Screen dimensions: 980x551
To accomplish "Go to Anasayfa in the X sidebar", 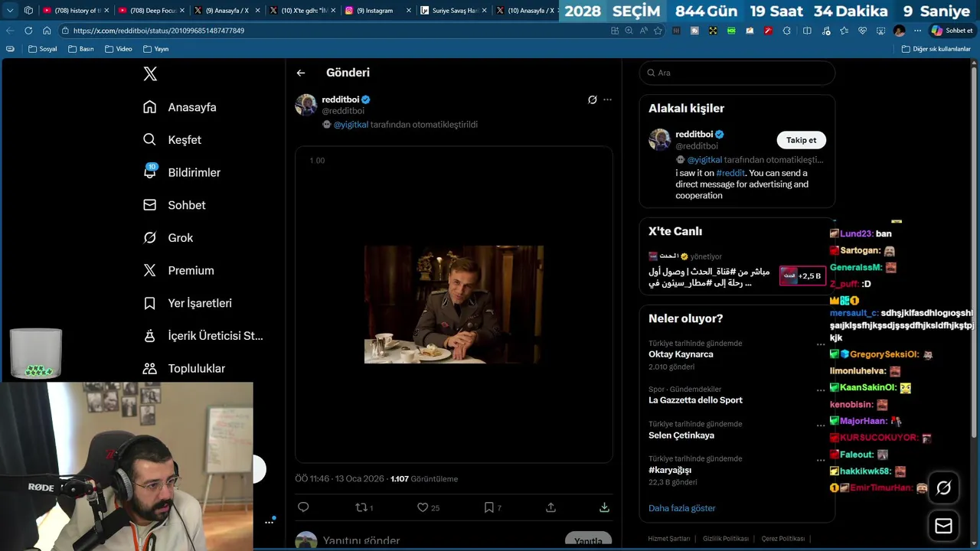I will pos(180,107).
